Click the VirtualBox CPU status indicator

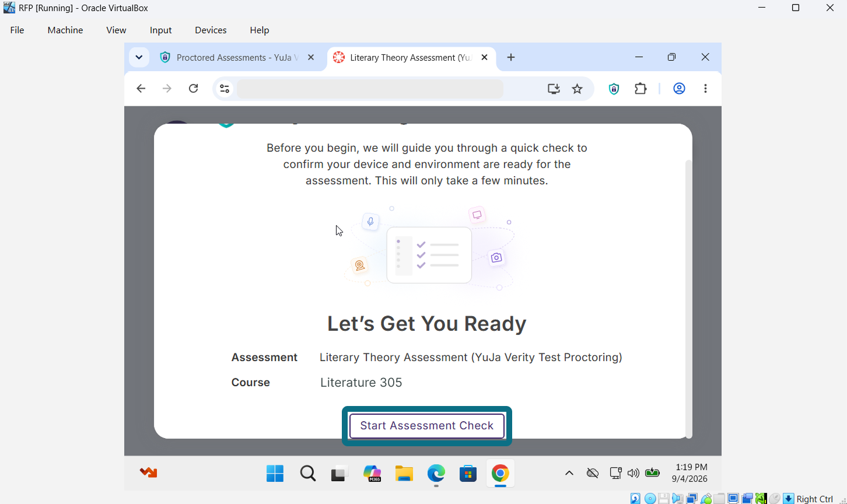pos(761,499)
